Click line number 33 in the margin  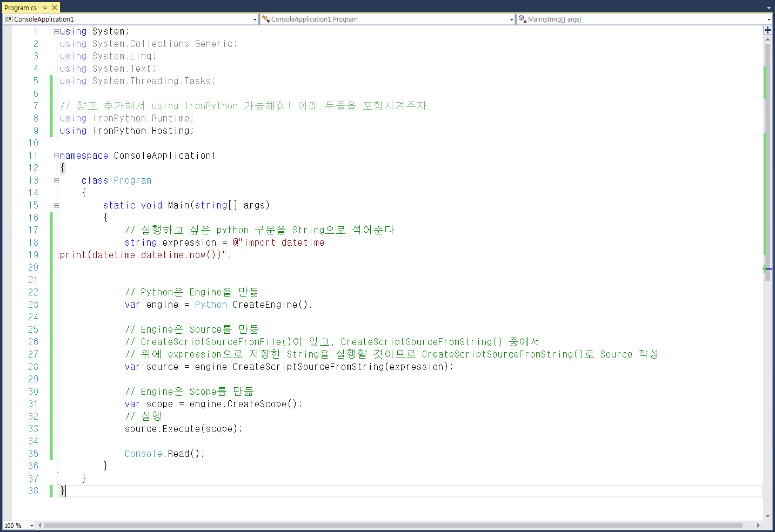pyautogui.click(x=34, y=429)
